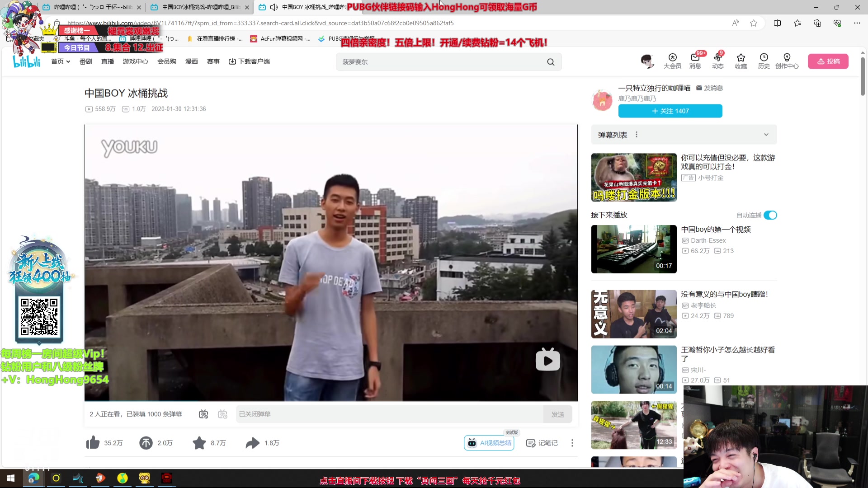Like the video with the thumbs-up icon
Image resolution: width=868 pixels, height=488 pixels.
click(93, 443)
